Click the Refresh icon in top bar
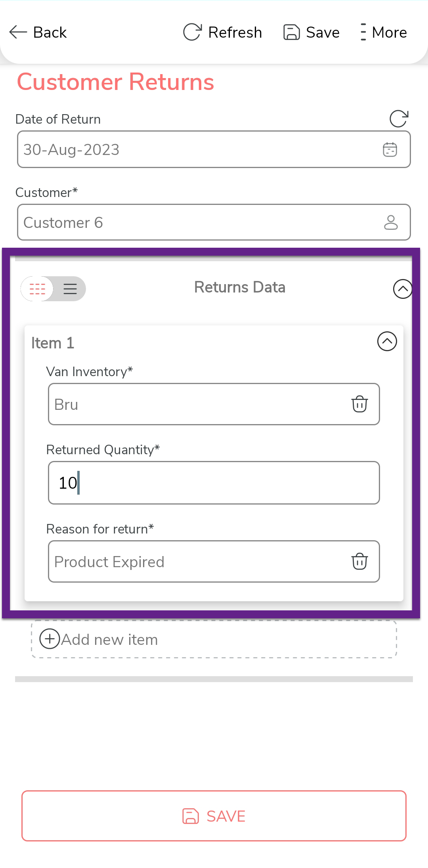428x868 pixels. click(x=193, y=32)
